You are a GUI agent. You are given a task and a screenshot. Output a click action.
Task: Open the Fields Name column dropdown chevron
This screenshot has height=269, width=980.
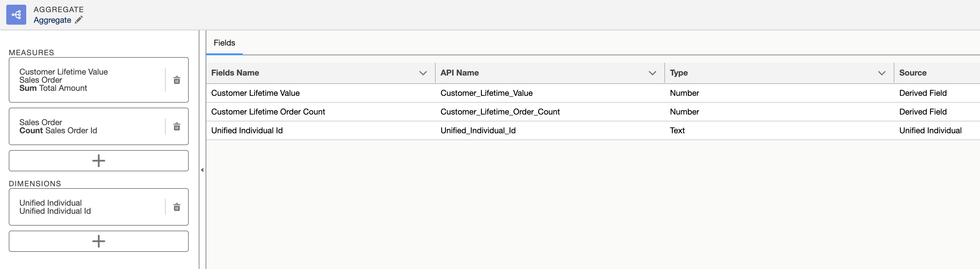423,73
